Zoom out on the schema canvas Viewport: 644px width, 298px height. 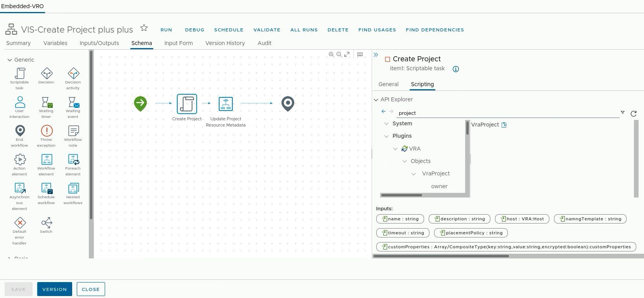pos(339,55)
